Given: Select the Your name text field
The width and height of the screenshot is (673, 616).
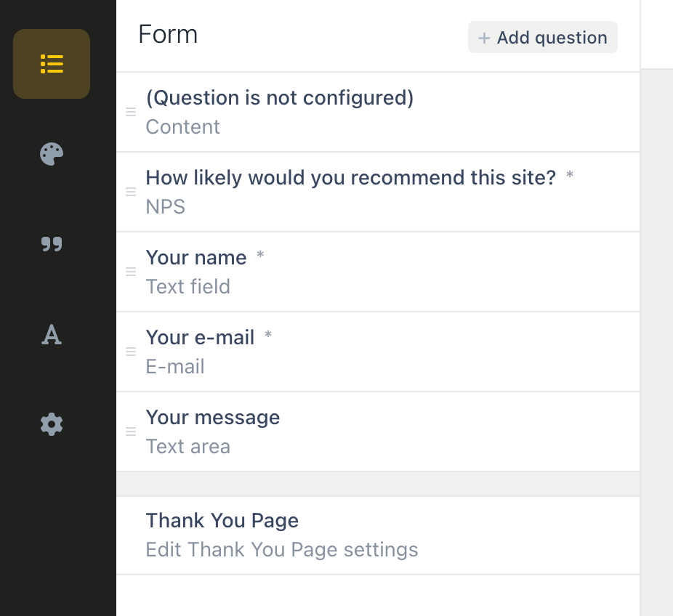Looking at the screenshot, I should pyautogui.click(x=196, y=258).
